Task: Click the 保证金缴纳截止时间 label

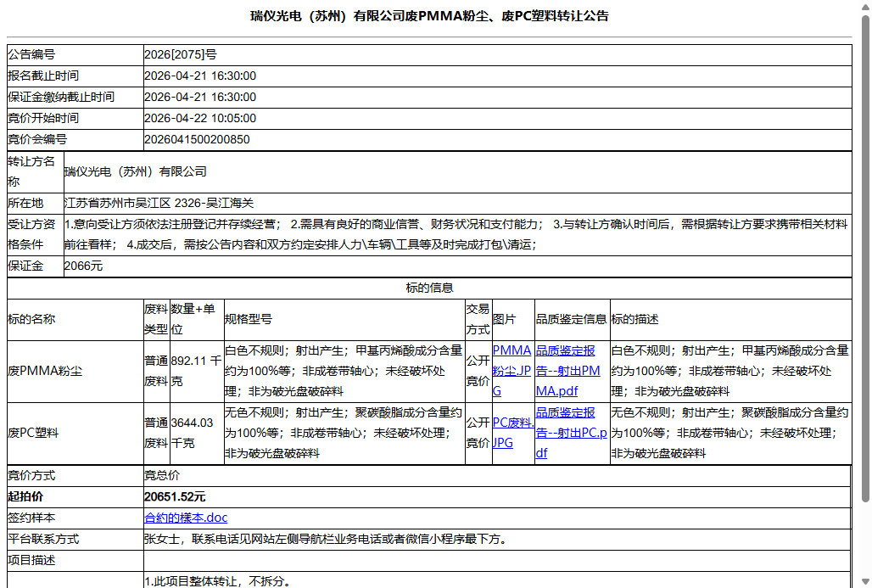Action: 60,97
